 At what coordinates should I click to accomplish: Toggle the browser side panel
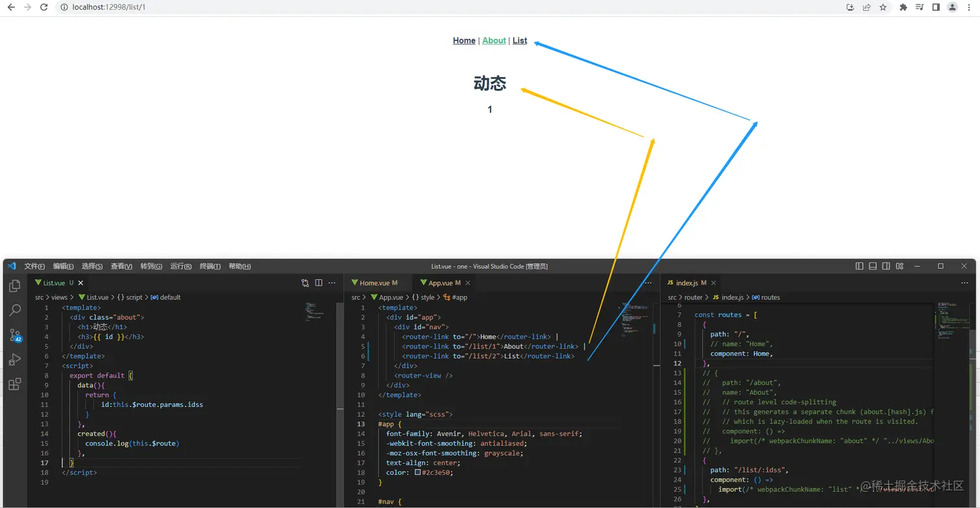click(936, 7)
